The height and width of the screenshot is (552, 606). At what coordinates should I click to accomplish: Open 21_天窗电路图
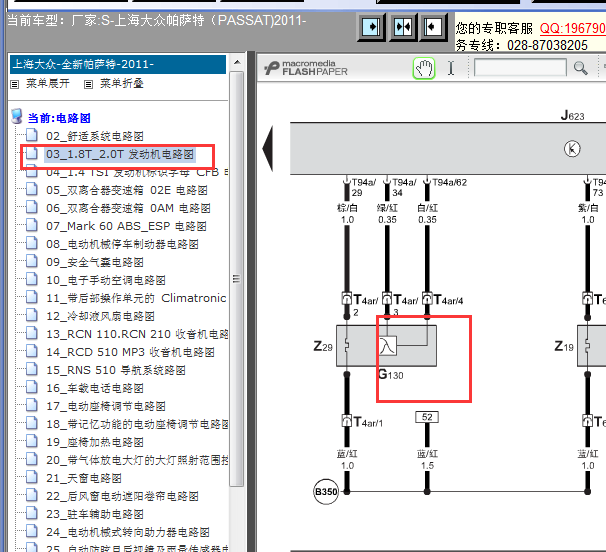click(x=84, y=478)
